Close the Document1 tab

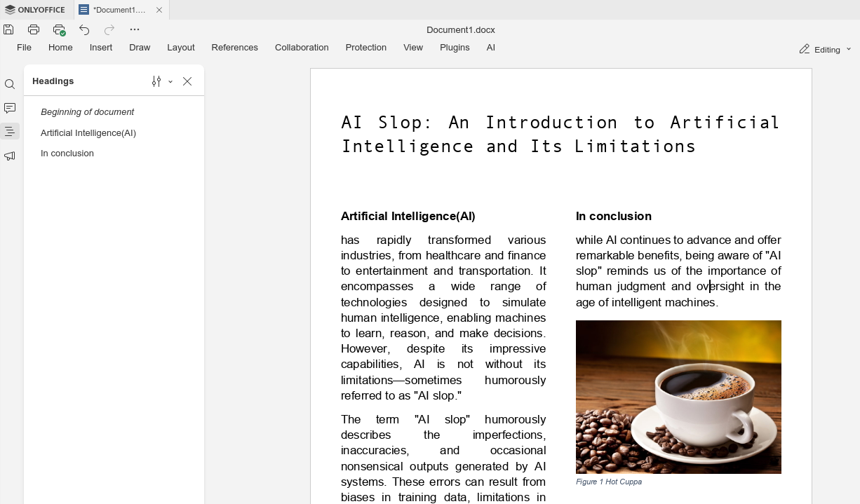[159, 10]
